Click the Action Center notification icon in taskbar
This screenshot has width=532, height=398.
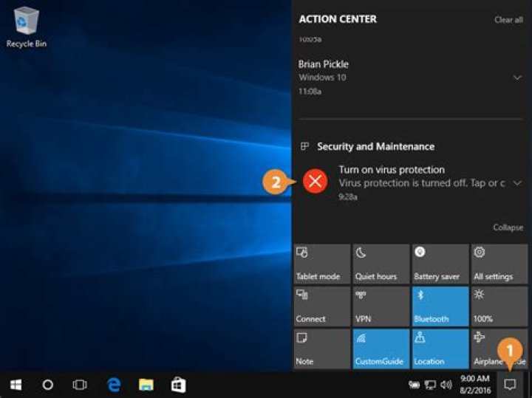pyautogui.click(x=510, y=385)
